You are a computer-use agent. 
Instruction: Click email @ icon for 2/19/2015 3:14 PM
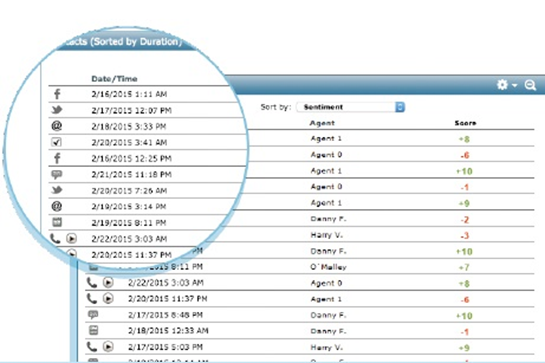57,206
